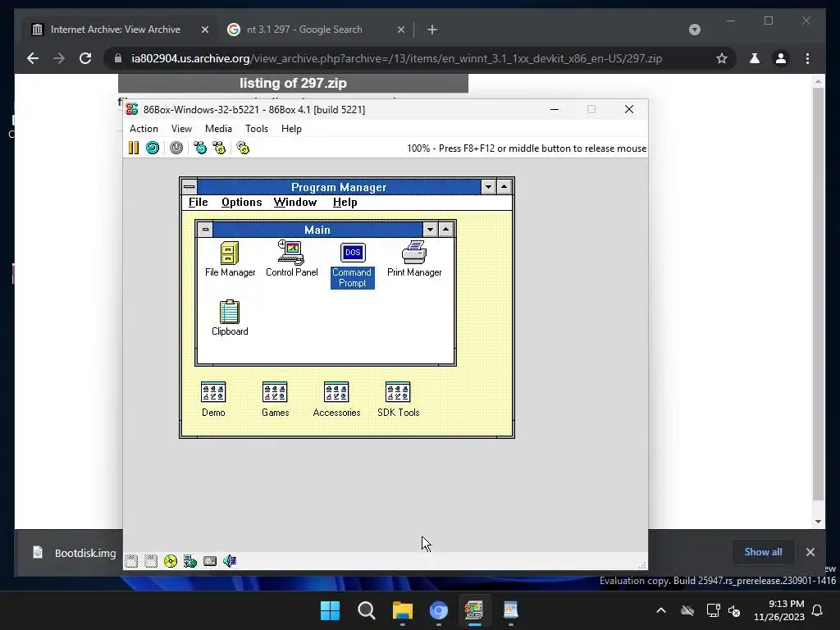Maximize Program Manager with up arrow
The width and height of the screenshot is (840, 630).
pos(504,187)
